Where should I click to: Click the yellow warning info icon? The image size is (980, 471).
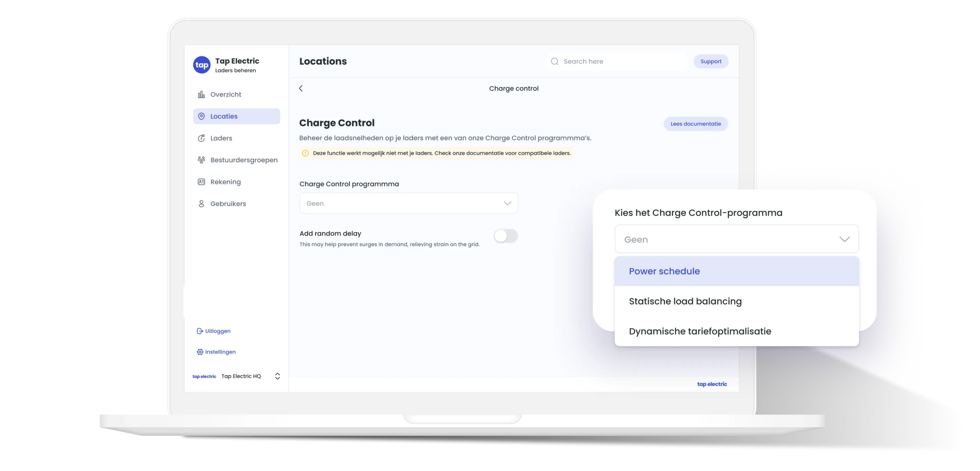(x=305, y=153)
